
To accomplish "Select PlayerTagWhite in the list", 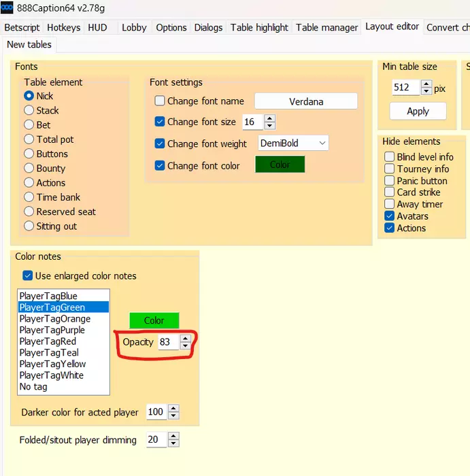I will pyautogui.click(x=63, y=375).
